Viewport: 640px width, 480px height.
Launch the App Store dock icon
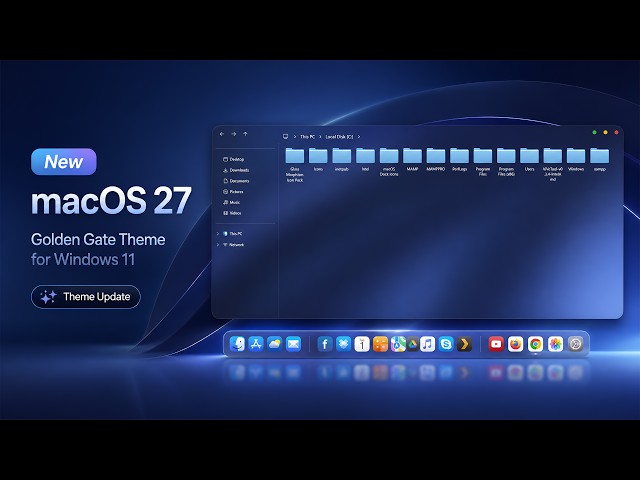(256, 344)
